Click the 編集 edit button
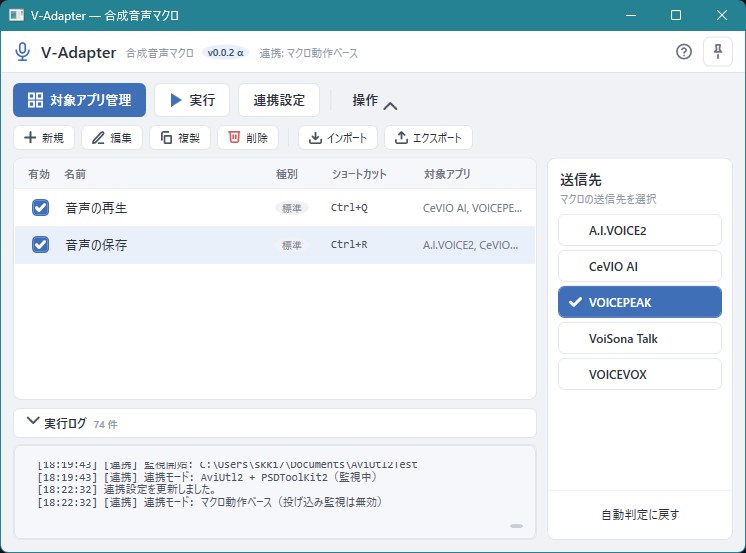This screenshot has height=553, width=746. 112,138
